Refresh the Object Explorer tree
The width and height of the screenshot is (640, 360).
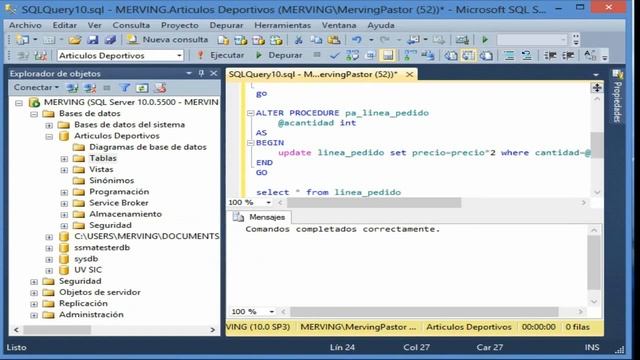coord(142,88)
